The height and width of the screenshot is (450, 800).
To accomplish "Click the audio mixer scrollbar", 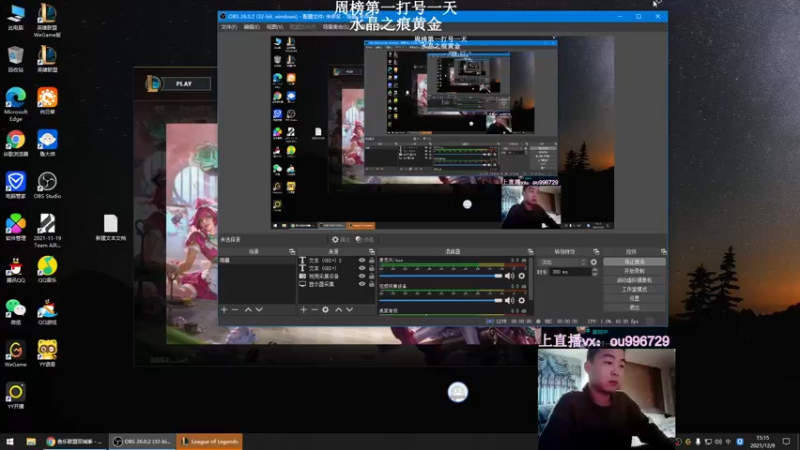I will pyautogui.click(x=531, y=279).
